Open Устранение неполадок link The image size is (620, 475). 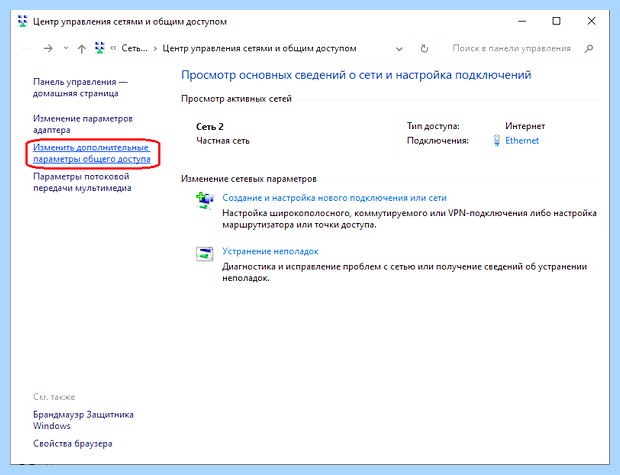(270, 251)
